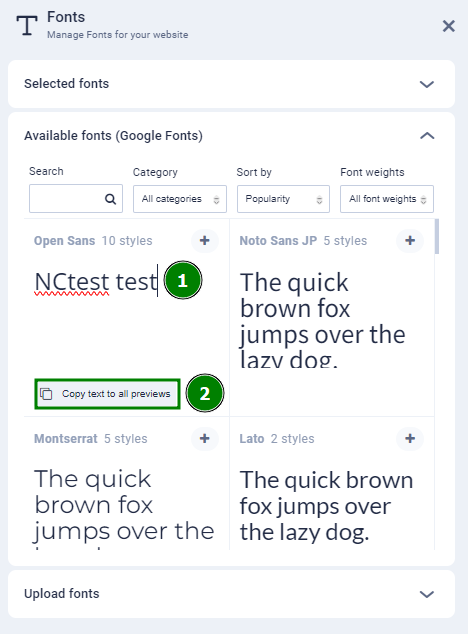
Task: Open the Font weights dropdown
Action: point(387,199)
